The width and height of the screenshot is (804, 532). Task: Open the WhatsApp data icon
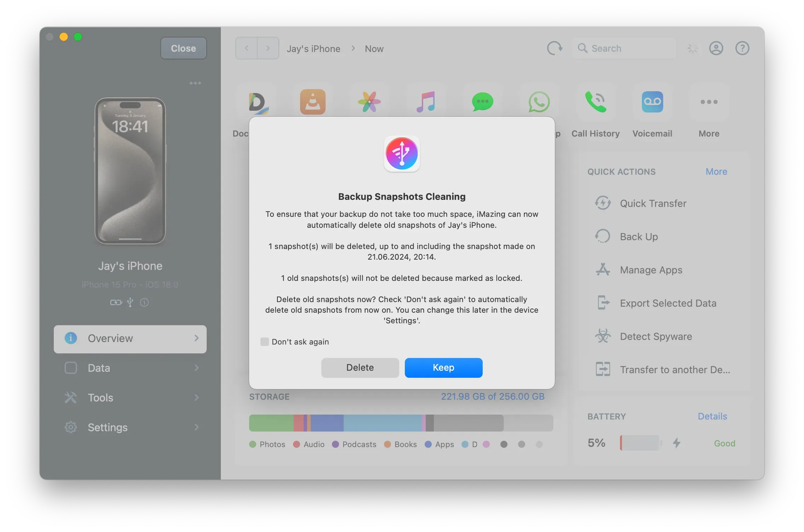pos(538,102)
